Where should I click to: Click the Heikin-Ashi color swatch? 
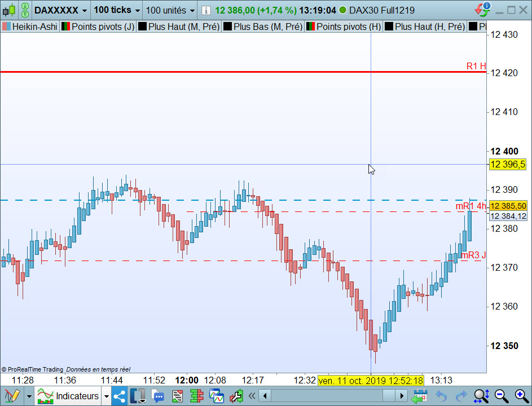click(6, 27)
